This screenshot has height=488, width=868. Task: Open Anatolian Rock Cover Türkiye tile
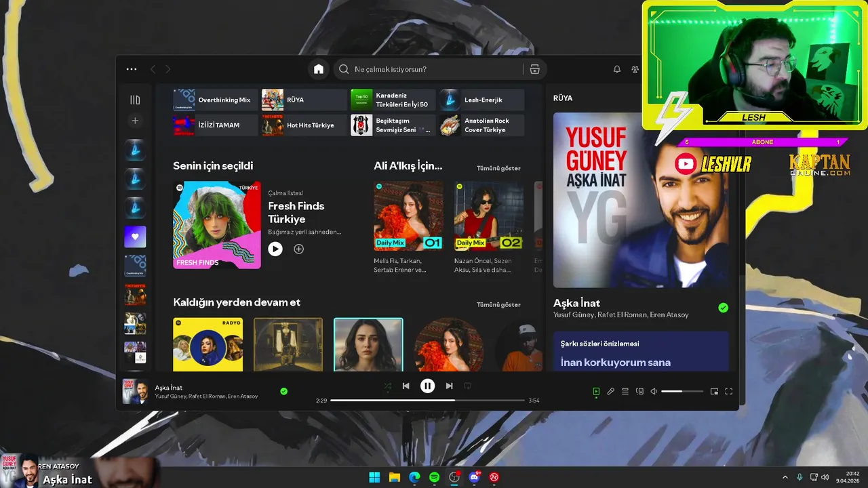coord(482,125)
